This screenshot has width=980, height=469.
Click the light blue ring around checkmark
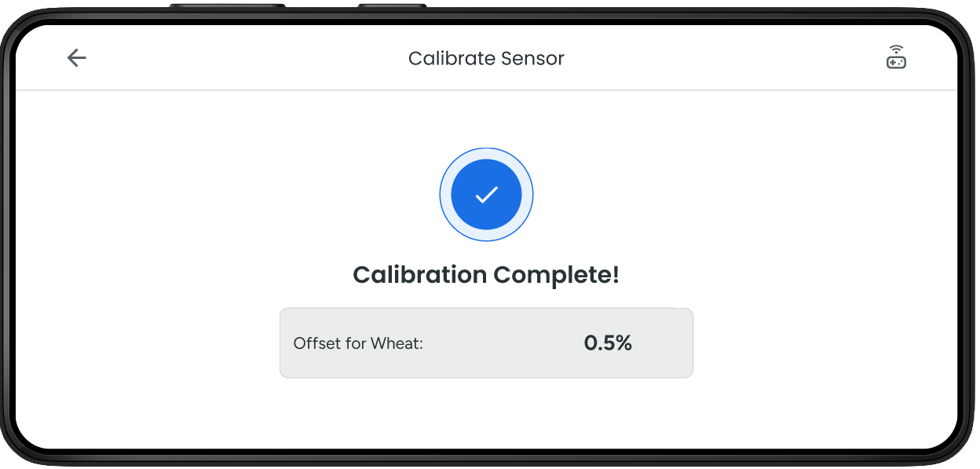(x=445, y=195)
